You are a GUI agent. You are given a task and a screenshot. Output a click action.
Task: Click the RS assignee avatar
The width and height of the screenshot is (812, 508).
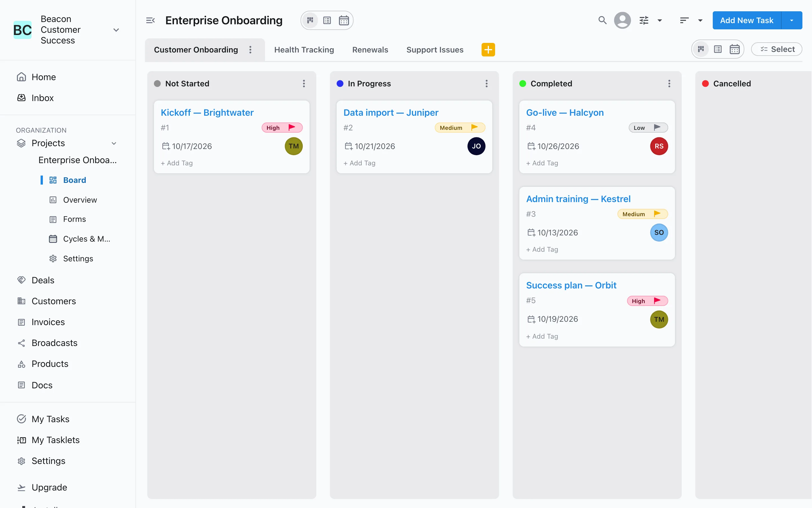659,146
